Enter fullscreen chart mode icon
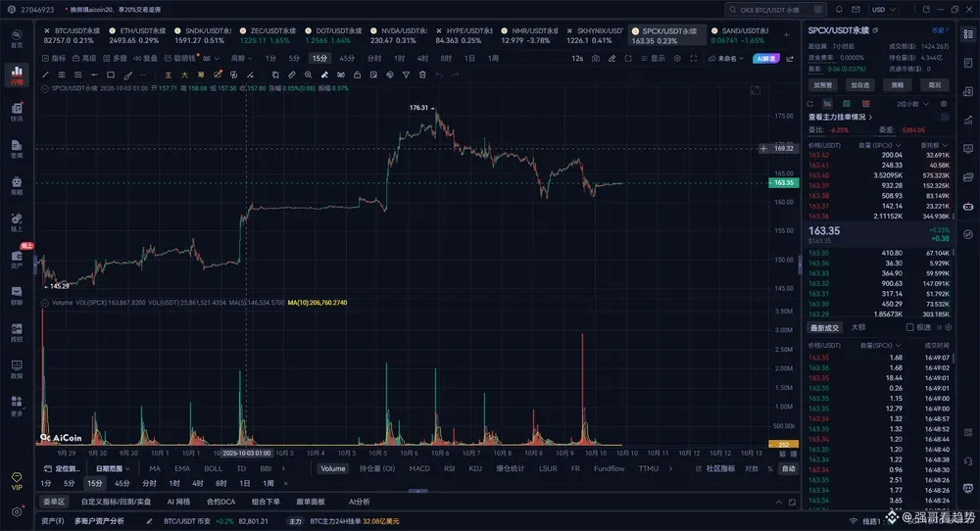The height and width of the screenshot is (531, 980). point(694,58)
